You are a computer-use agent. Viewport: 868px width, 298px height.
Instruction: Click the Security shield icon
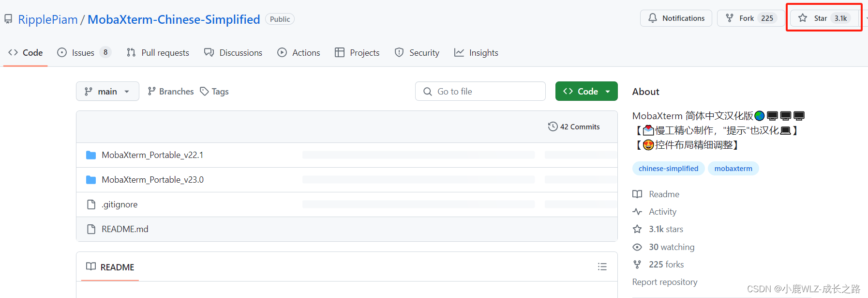[x=399, y=52]
